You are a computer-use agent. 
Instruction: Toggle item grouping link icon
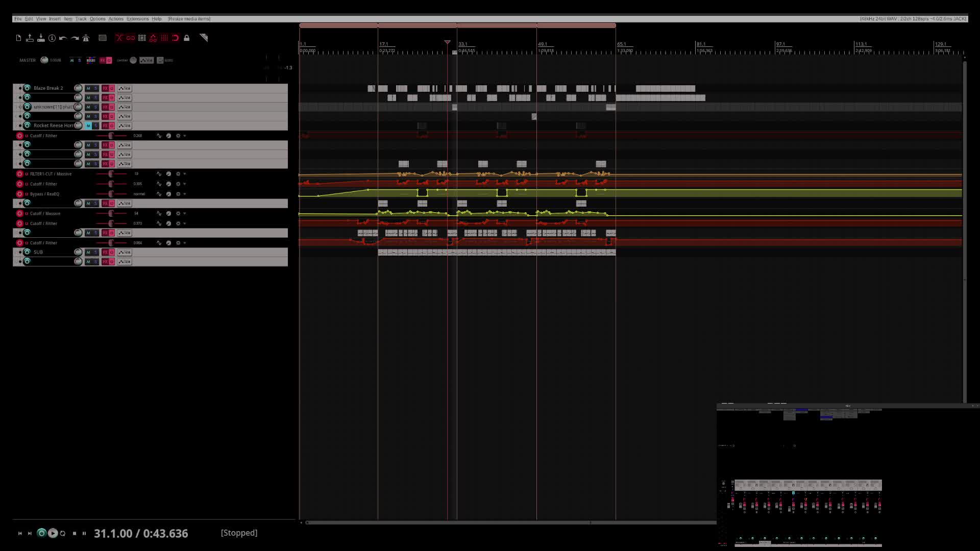point(131,38)
